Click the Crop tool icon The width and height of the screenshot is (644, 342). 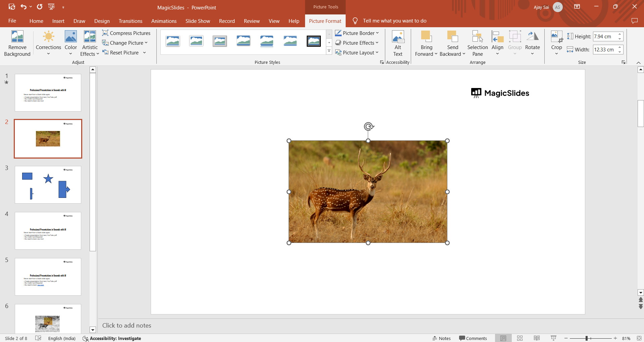556,36
